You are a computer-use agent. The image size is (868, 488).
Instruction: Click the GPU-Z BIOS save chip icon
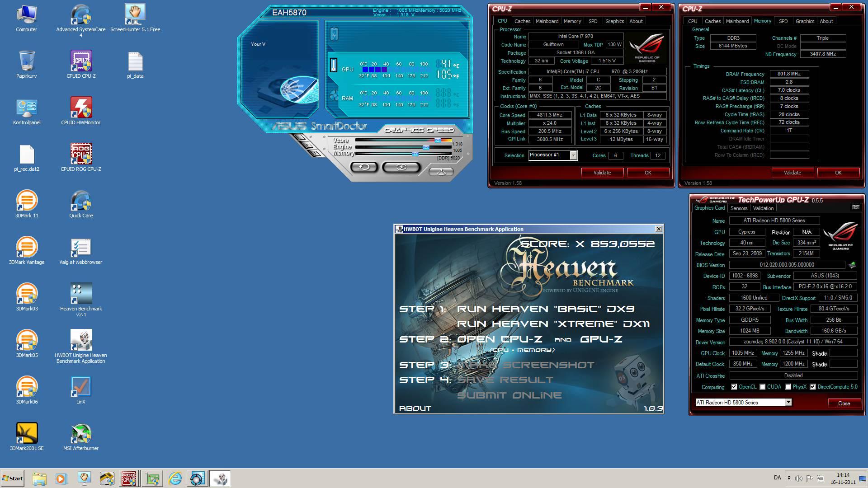(x=853, y=265)
